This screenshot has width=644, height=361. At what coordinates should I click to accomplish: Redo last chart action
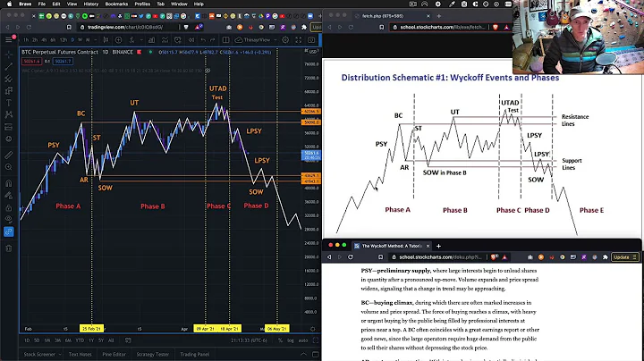click(212, 40)
